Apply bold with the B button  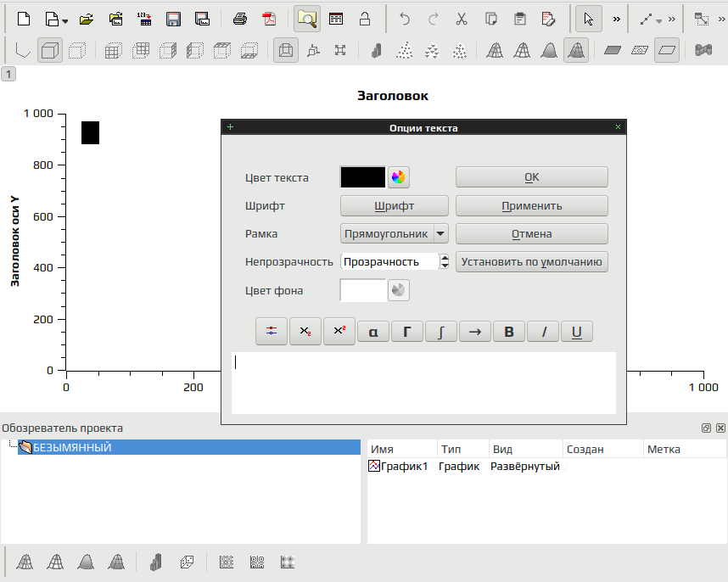[x=509, y=332]
